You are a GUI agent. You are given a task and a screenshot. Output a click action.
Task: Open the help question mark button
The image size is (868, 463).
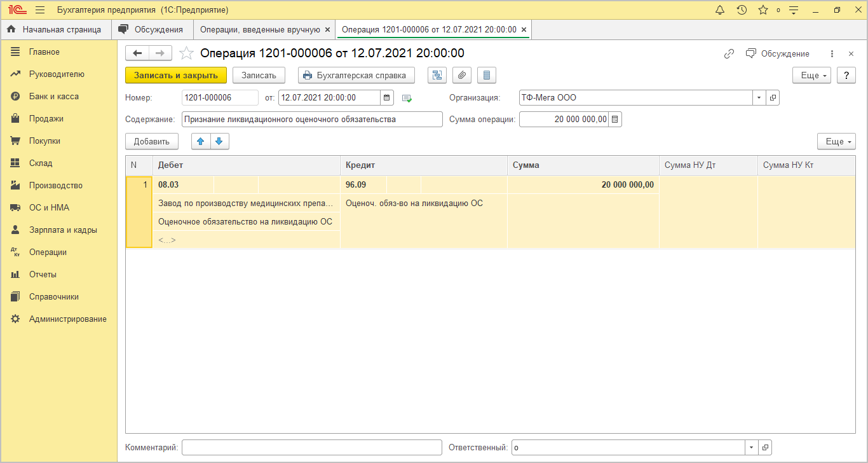click(846, 75)
